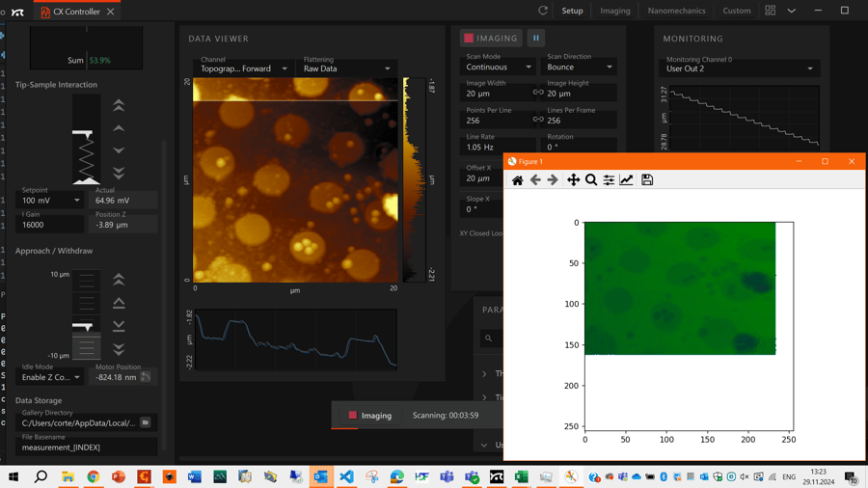Click the Points Per Line field
Image resolution: width=868 pixels, height=488 pixels.
click(496, 118)
